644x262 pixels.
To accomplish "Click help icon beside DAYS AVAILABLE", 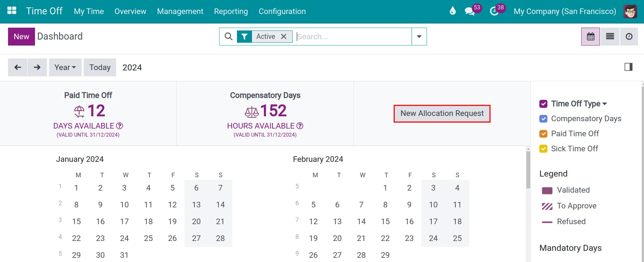I will tap(120, 126).
